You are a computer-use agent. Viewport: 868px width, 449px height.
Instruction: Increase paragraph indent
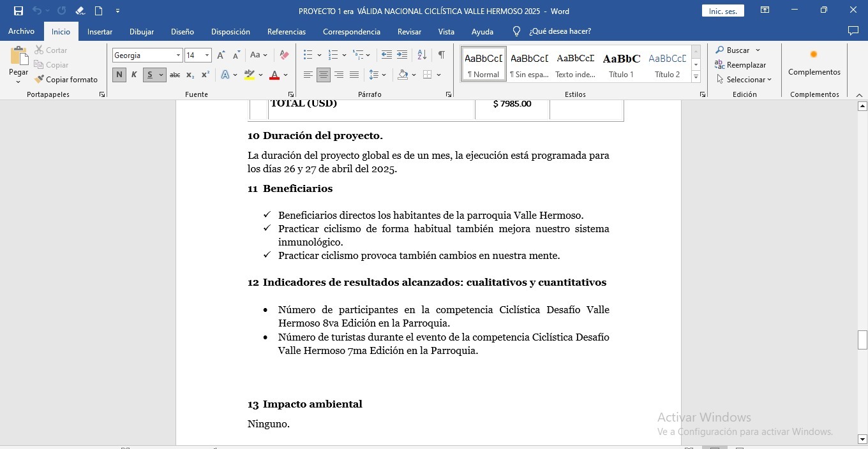click(402, 55)
